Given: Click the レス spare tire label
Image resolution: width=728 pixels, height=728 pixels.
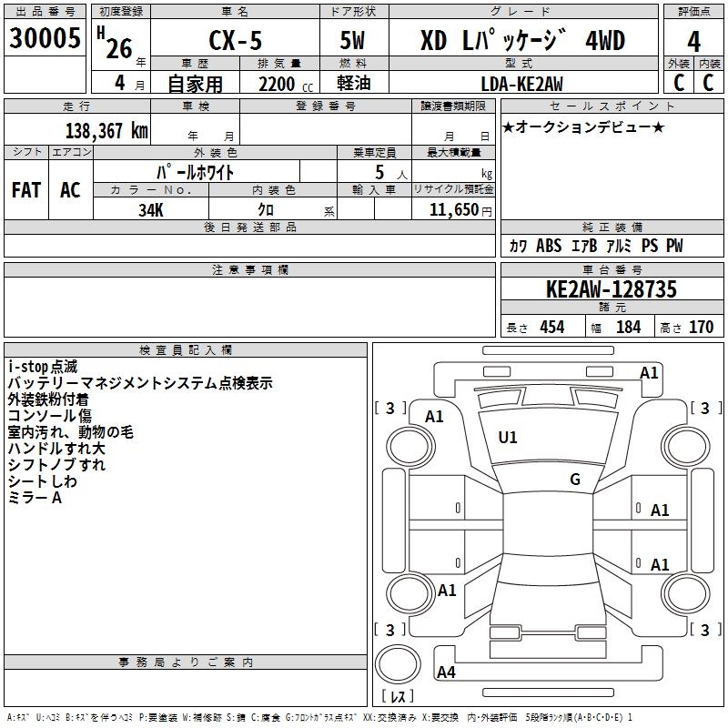Looking at the screenshot, I should [398, 696].
